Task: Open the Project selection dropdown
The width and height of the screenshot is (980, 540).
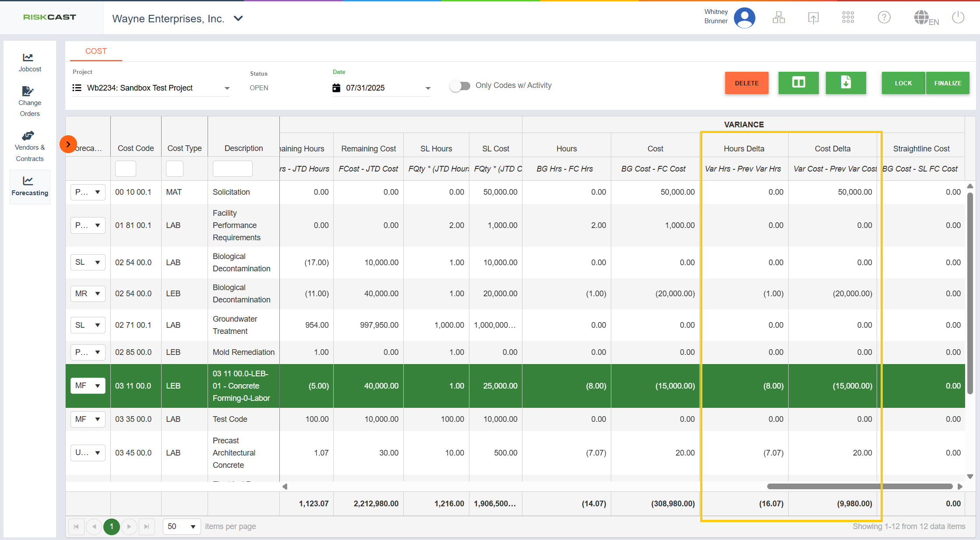Action: pos(227,88)
